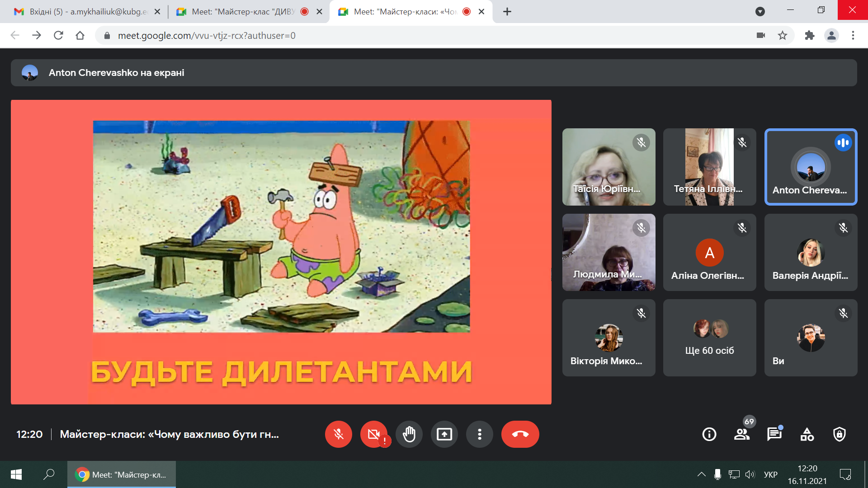The image size is (868, 488).
Task: Turn on camera with red video button
Action: point(374,434)
